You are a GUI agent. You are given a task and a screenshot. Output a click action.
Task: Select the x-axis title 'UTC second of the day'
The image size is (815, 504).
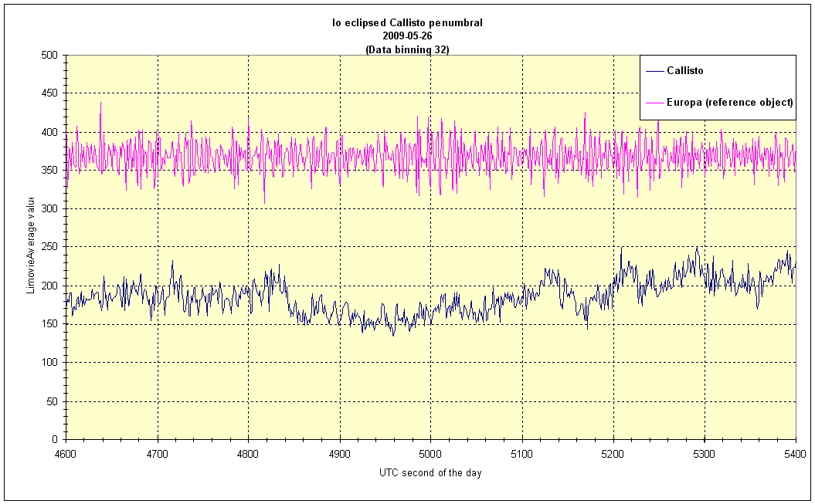[430, 473]
